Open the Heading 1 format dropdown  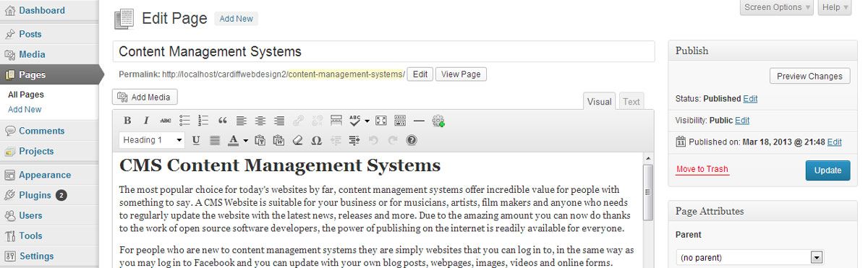[153, 139]
